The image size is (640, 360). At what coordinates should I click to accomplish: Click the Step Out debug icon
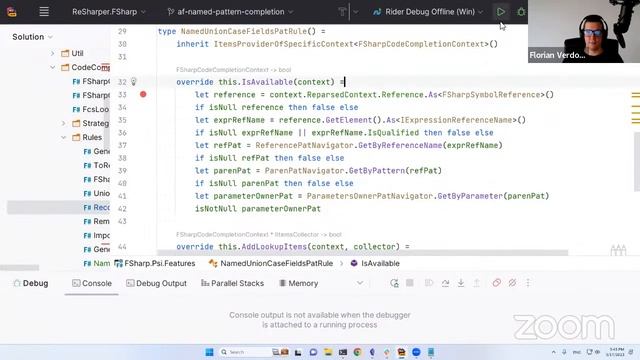(x=476, y=283)
